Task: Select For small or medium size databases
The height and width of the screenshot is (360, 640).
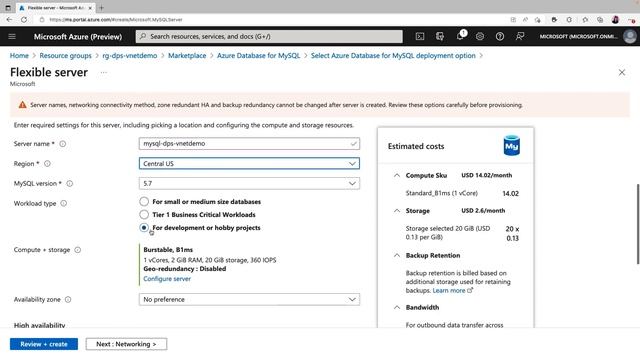Action: 144,202
